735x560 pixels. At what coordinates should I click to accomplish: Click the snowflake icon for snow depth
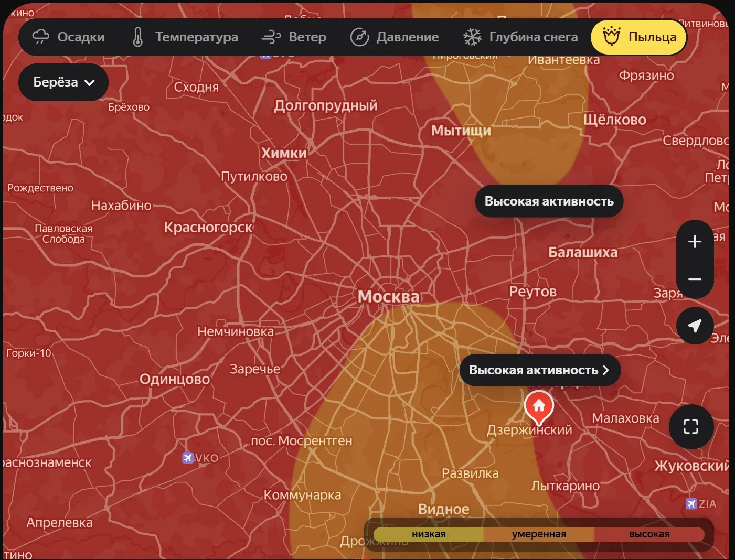coord(472,37)
